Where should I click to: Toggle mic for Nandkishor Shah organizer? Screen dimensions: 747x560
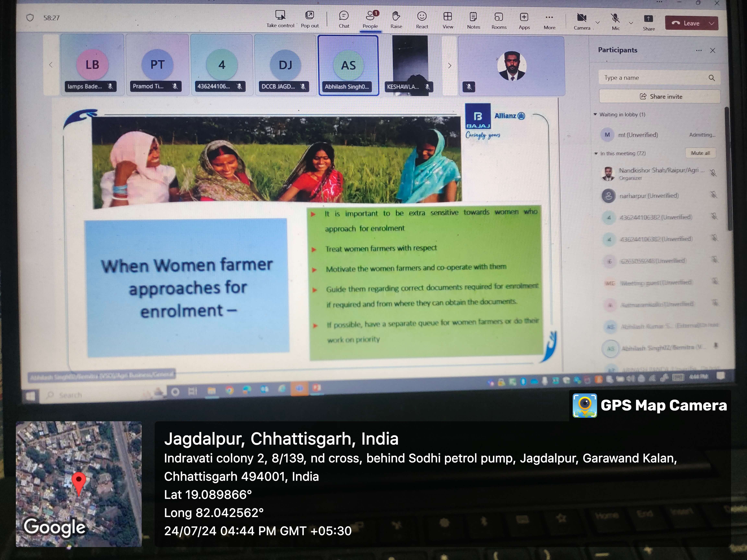click(713, 173)
